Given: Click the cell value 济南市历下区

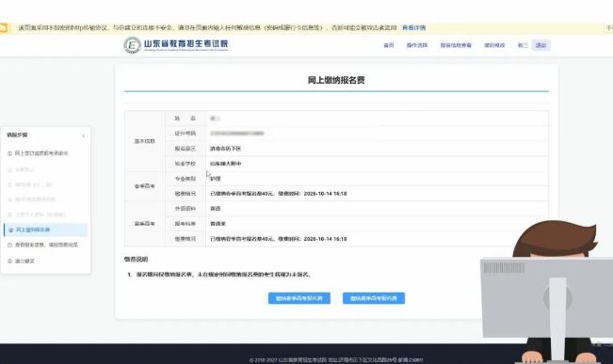Looking at the screenshot, I should click(226, 149).
